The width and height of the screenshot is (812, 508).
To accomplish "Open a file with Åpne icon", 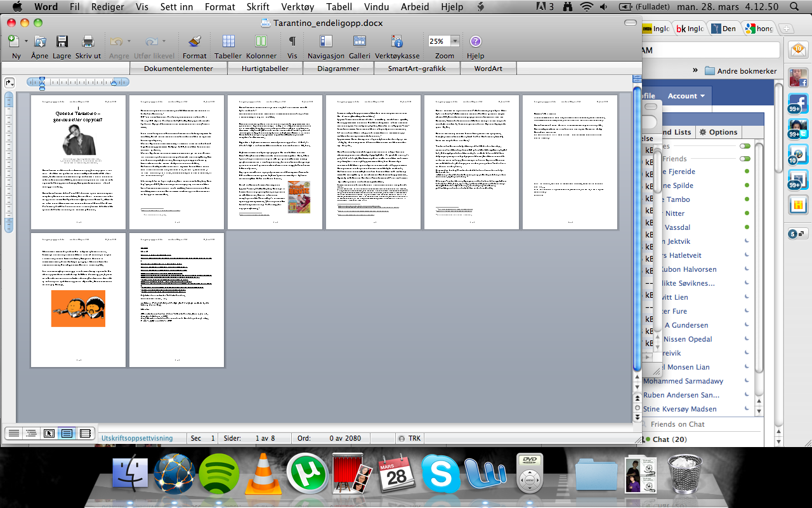I will click(40, 41).
